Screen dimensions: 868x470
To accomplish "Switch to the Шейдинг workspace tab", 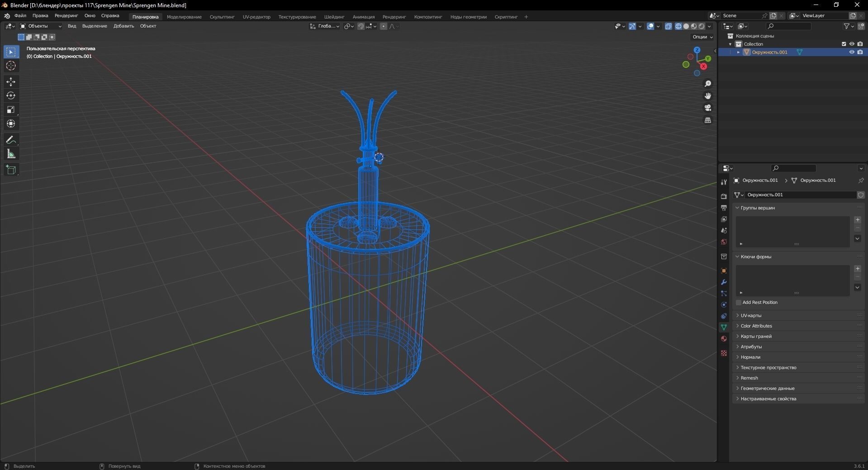I will pos(334,17).
